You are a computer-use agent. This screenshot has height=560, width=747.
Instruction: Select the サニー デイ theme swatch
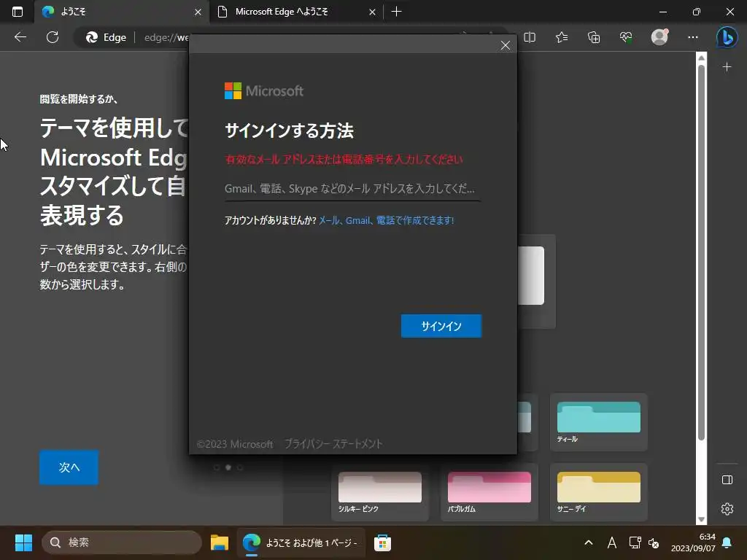point(599,492)
